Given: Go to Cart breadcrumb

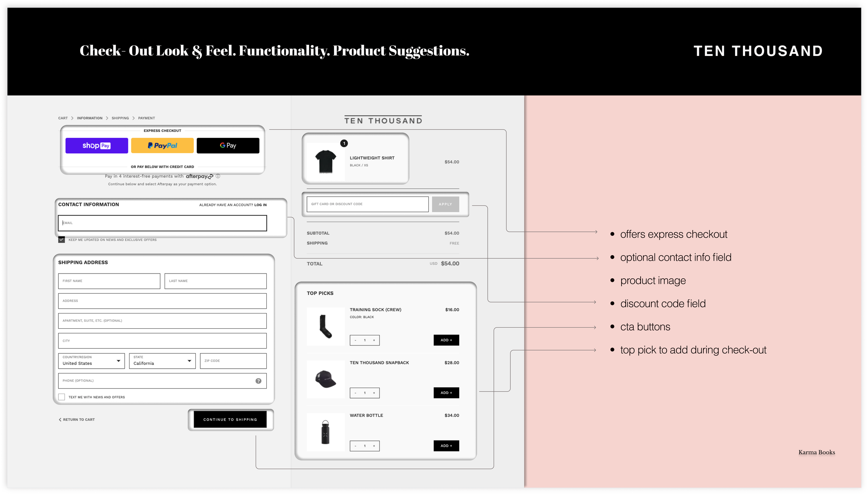Looking at the screenshot, I should pos(63,118).
